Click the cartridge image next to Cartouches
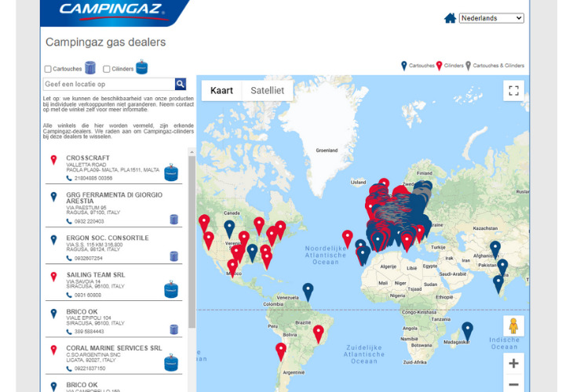This screenshot has height=392, width=573. click(90, 67)
